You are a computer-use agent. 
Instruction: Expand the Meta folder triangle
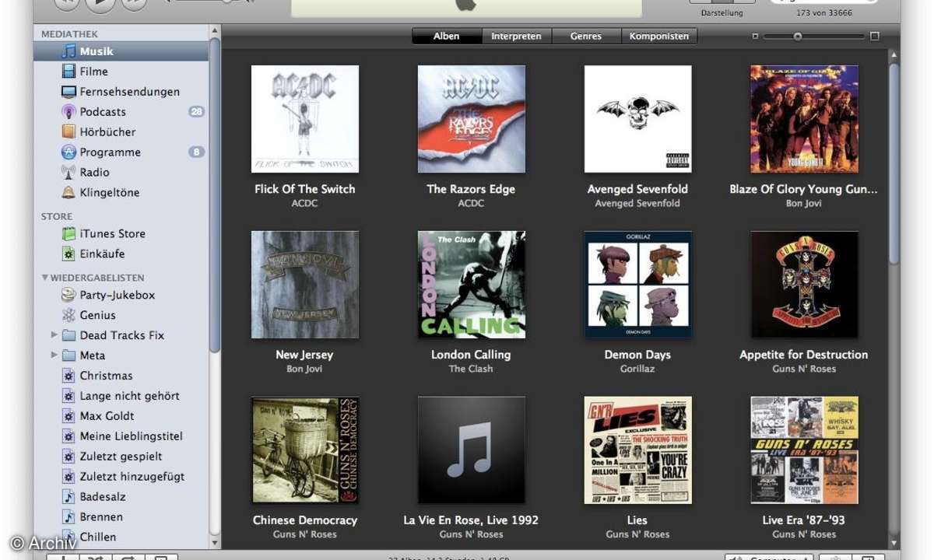pyautogui.click(x=54, y=355)
